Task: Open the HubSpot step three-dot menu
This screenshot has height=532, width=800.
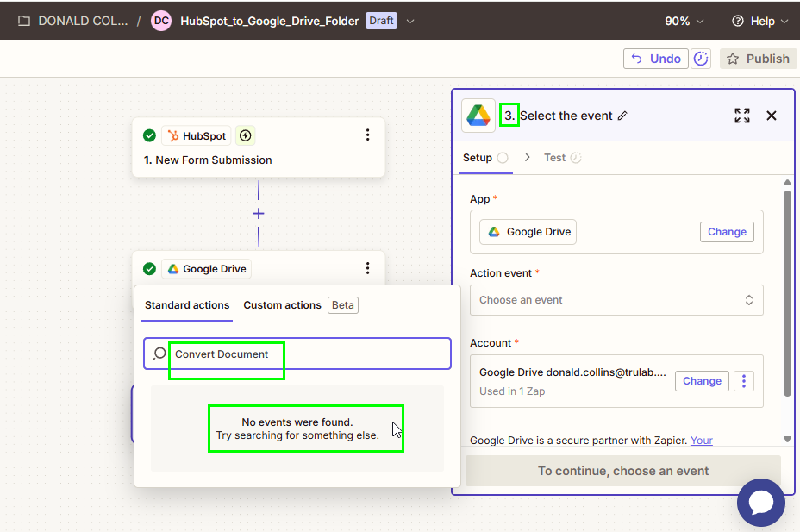Action: 367,135
